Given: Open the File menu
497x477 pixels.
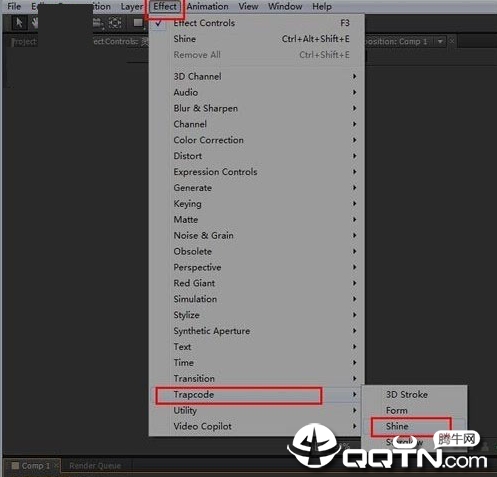Looking at the screenshot, I should (x=14, y=6).
